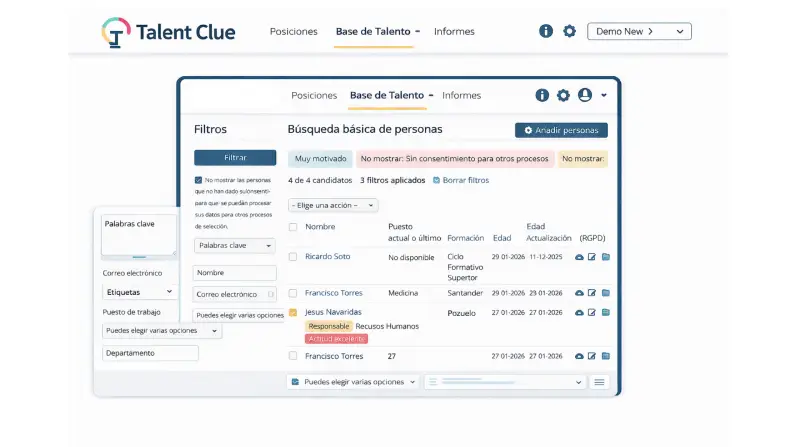Image resolution: width=800 pixels, height=447 pixels.
Task: Edit Jesus Navaridas with the pencil icon
Action: [x=592, y=312]
